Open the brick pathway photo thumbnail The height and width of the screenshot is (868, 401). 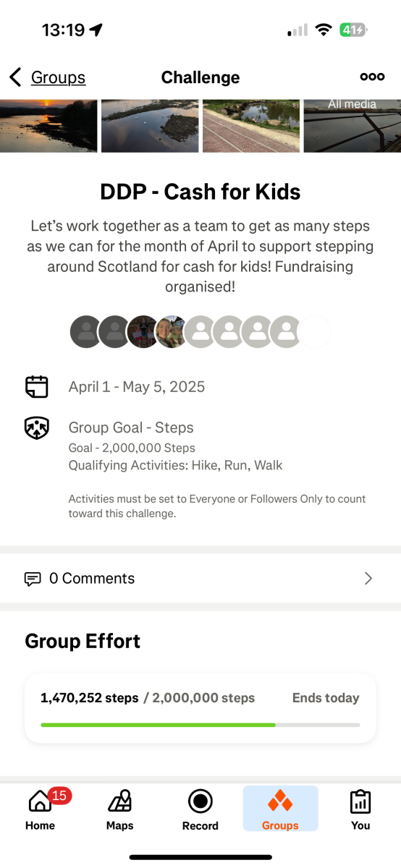(x=251, y=126)
